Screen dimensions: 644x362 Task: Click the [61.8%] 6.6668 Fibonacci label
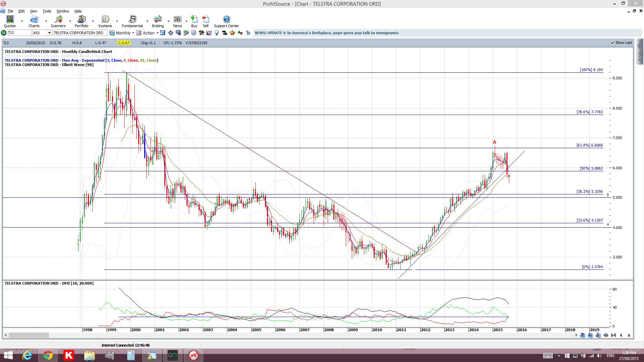coord(590,145)
